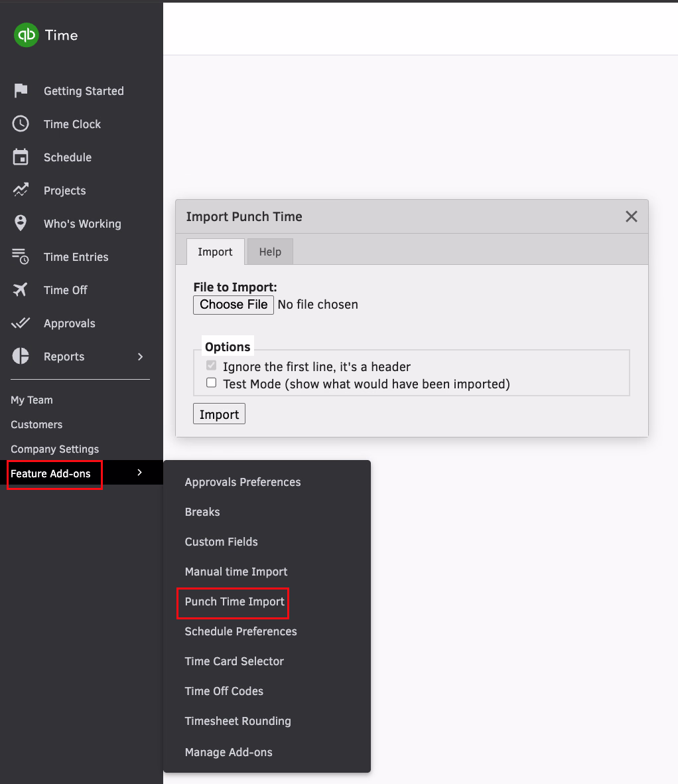Click the 'Time' product name text
Viewport: 678px width, 784px height.
pyautogui.click(x=62, y=35)
